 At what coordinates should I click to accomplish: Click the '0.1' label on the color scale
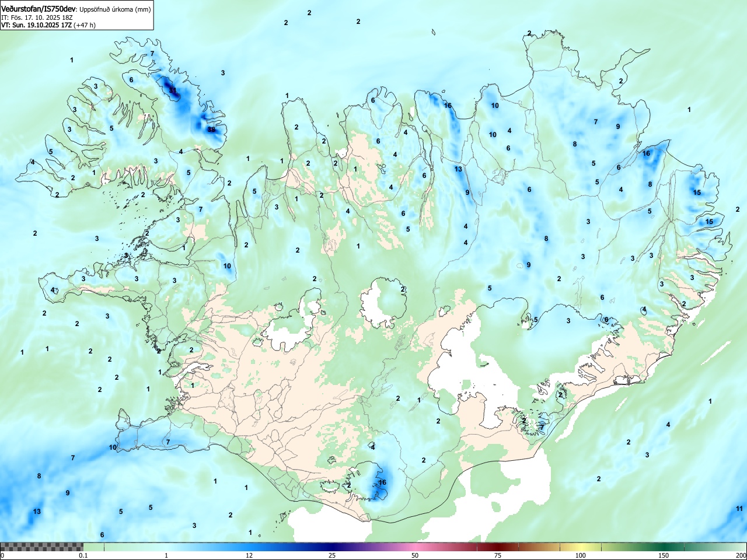tap(83, 555)
